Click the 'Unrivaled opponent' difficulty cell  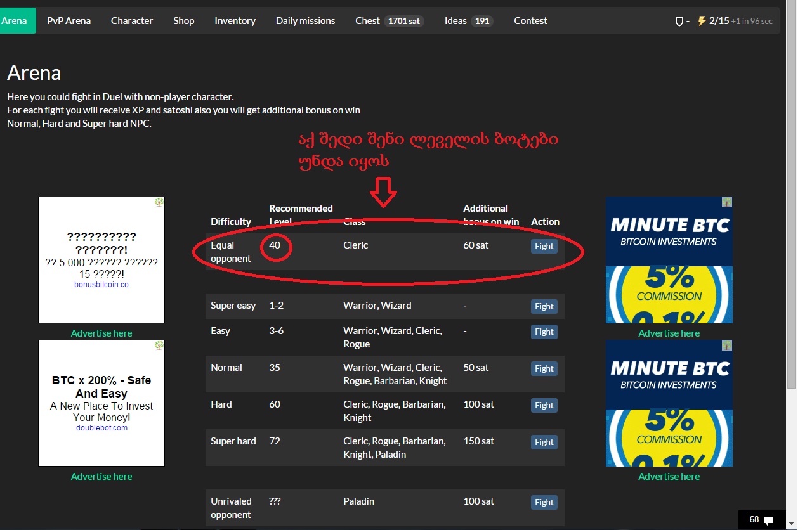coord(232,508)
